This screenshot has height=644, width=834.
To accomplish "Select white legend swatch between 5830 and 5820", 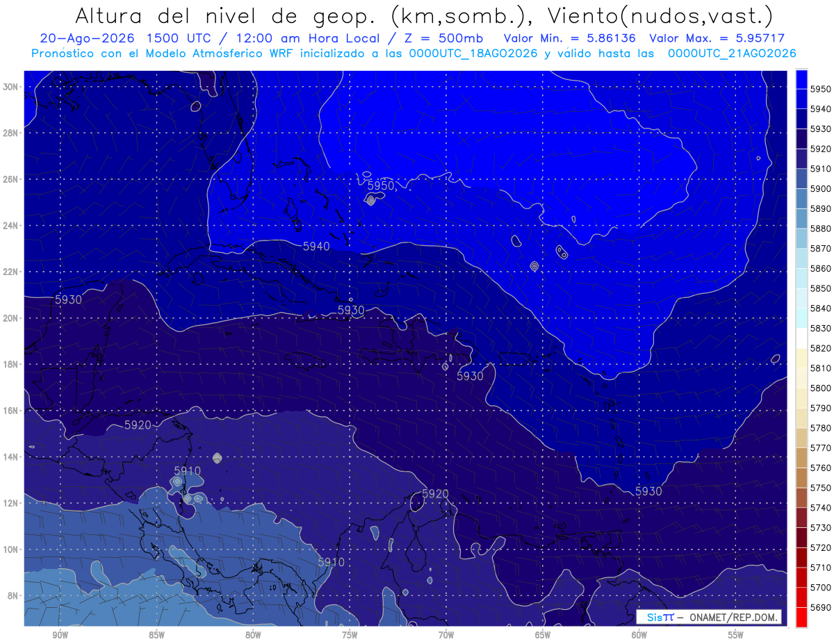I will [x=801, y=338].
